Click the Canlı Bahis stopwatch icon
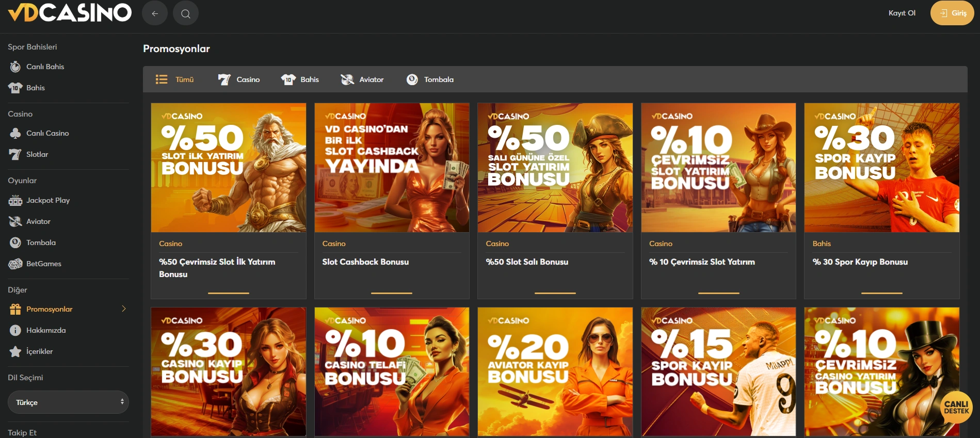The width and height of the screenshot is (980, 438). (x=15, y=67)
